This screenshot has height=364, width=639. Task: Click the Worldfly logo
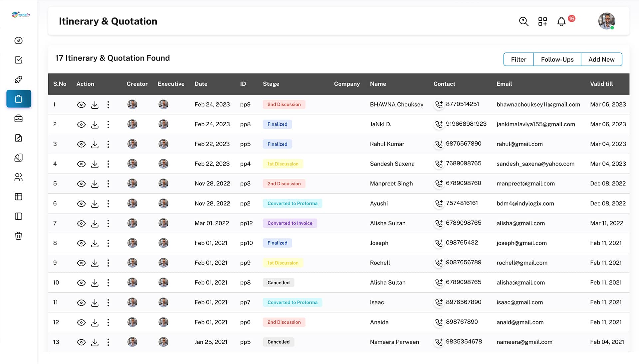point(21,15)
